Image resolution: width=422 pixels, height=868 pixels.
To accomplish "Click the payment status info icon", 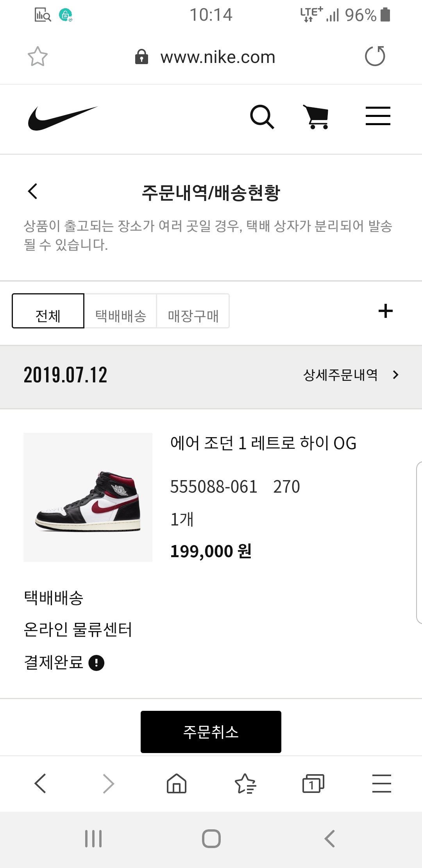I will 97,663.
